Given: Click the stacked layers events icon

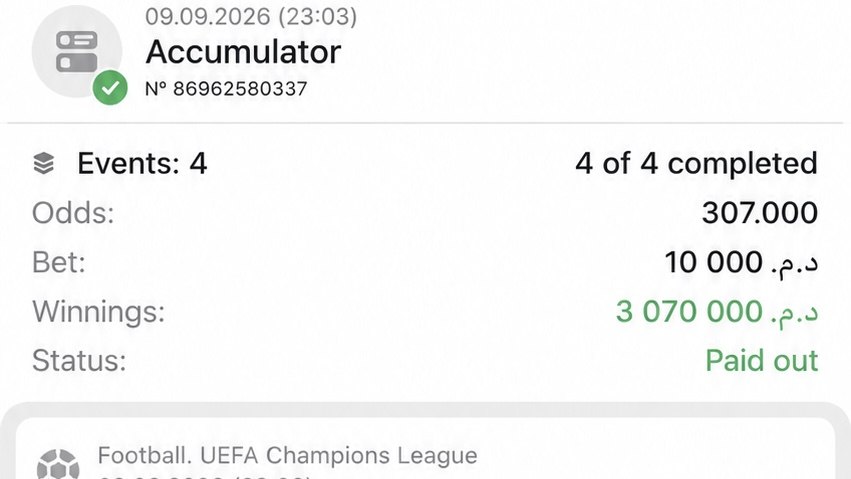Looking at the screenshot, I should pos(44,163).
